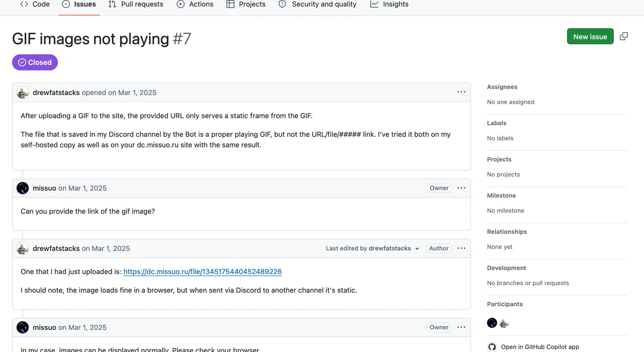Open missuo username on 'Can you provide' comment

pos(44,188)
